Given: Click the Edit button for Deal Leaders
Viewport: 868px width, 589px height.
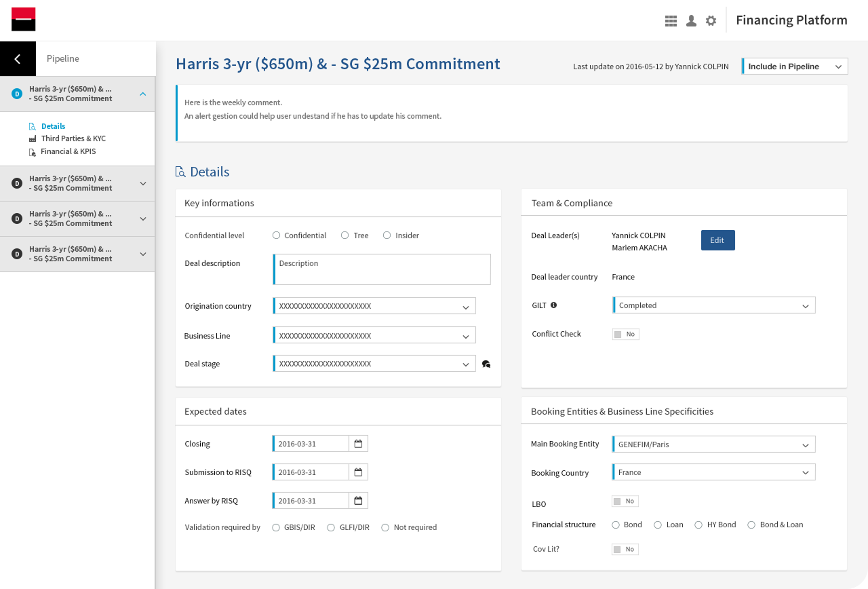Looking at the screenshot, I should 717,240.
